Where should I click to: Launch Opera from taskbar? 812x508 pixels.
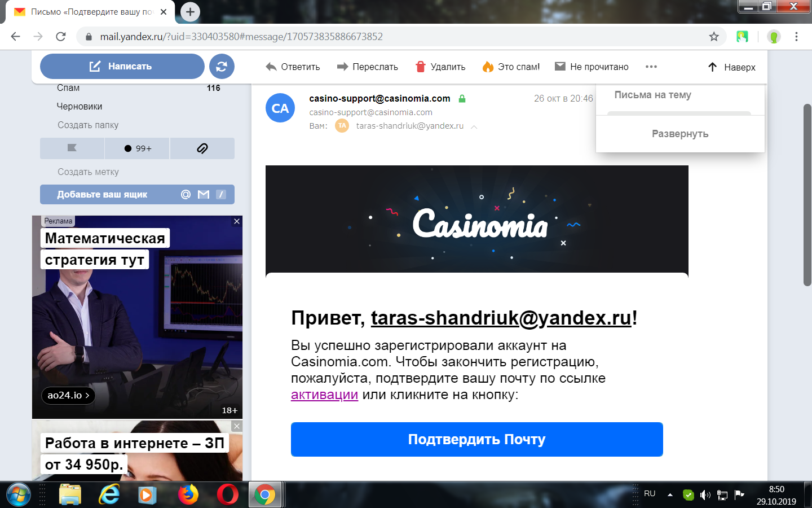point(228,495)
